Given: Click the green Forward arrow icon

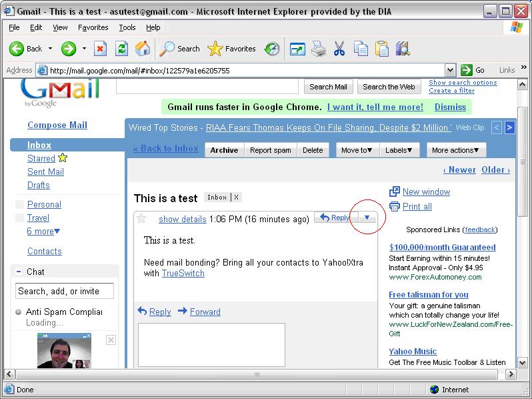Looking at the screenshot, I should 68,49.
